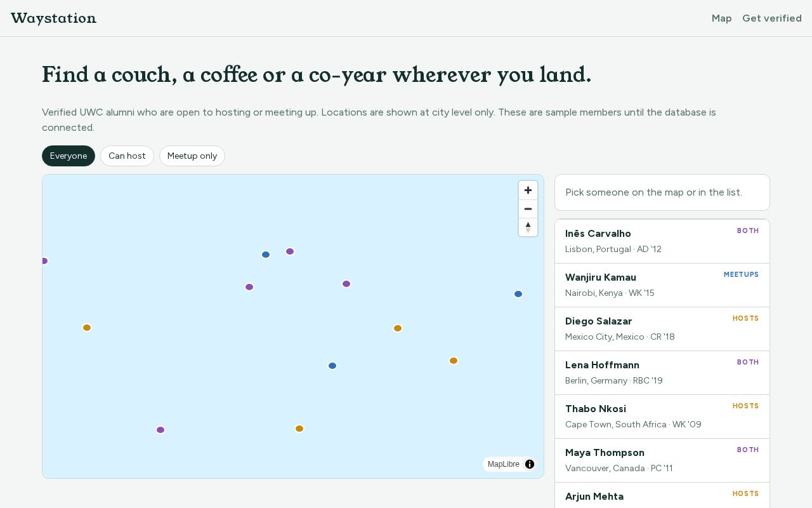This screenshot has width=812, height=508.
Task: Choose Lena Hoffmann from the list
Action: [x=662, y=373]
